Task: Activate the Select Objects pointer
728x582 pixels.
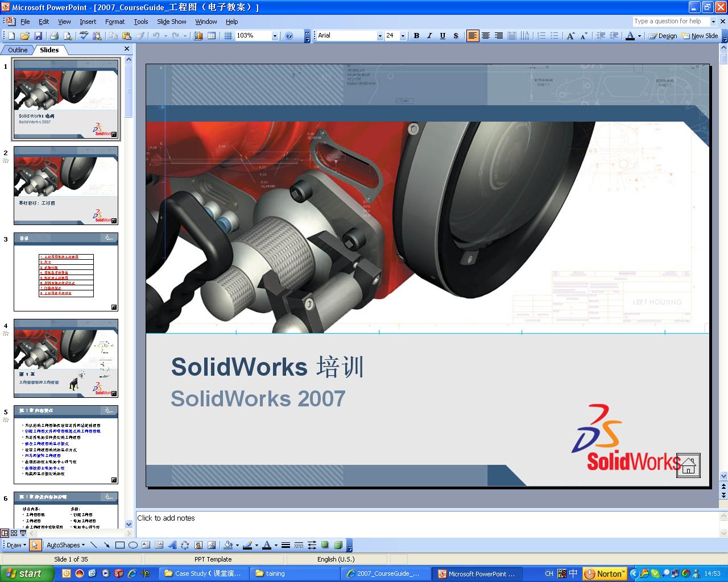Action: click(35, 545)
